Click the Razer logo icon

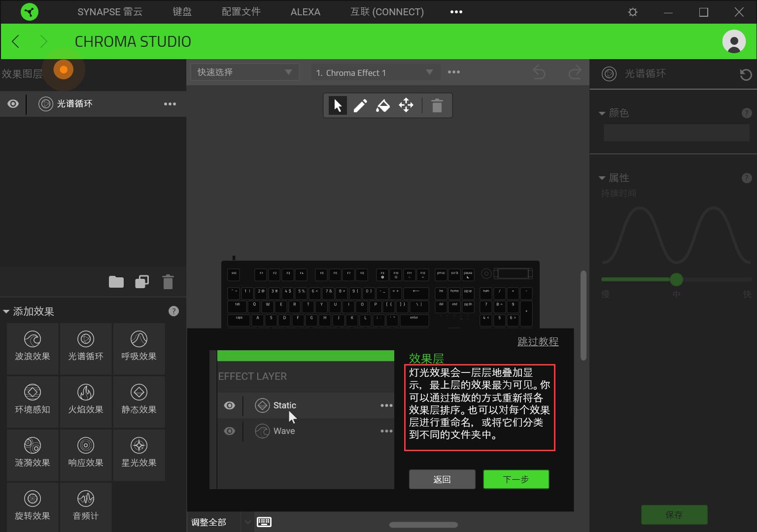[x=30, y=12]
